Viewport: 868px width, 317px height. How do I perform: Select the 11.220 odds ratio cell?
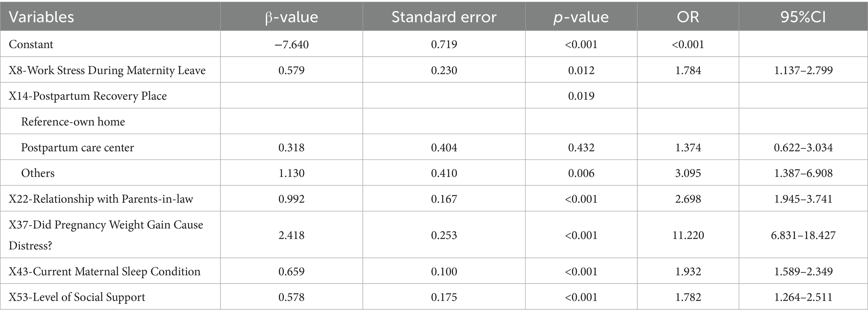(x=688, y=235)
